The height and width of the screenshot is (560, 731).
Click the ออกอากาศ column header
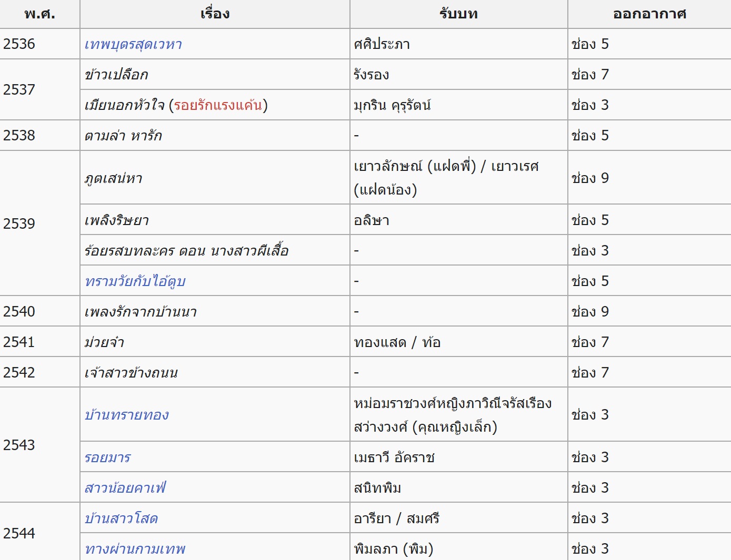[648, 14]
